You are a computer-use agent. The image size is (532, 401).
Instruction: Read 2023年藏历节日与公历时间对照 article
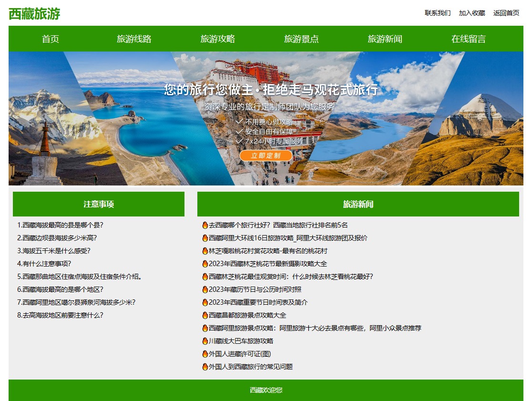(x=255, y=289)
